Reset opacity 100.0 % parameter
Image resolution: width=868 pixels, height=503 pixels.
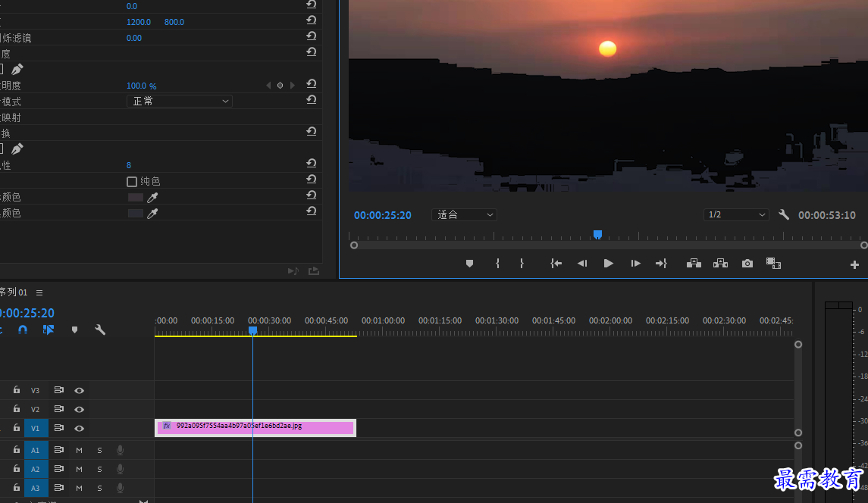312,84
